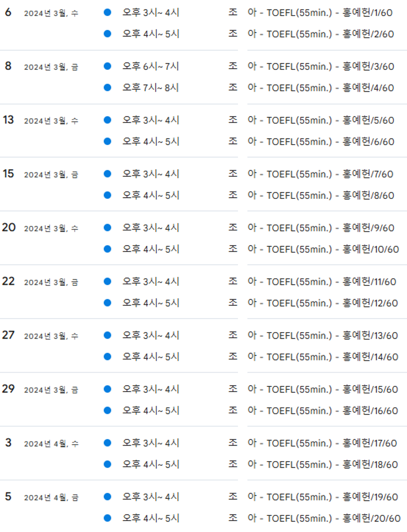Click '2024년 3월, 수' label beside day 27
Screen dimensions: 407x532
pyautogui.click(x=51, y=336)
